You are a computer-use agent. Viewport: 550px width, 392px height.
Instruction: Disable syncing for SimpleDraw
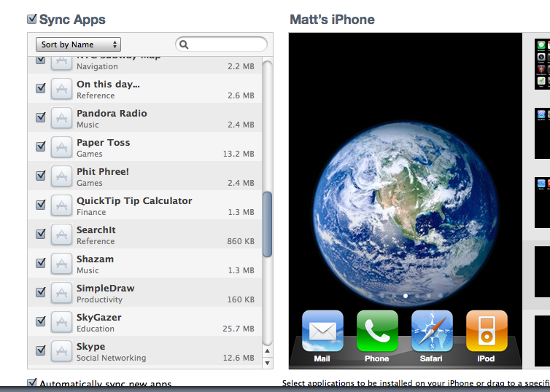41,291
